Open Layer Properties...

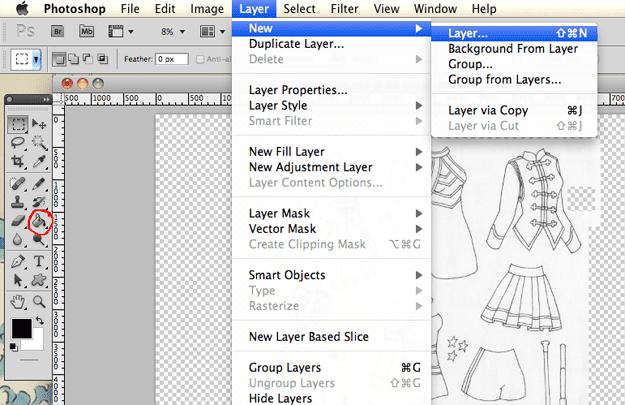click(x=331, y=90)
